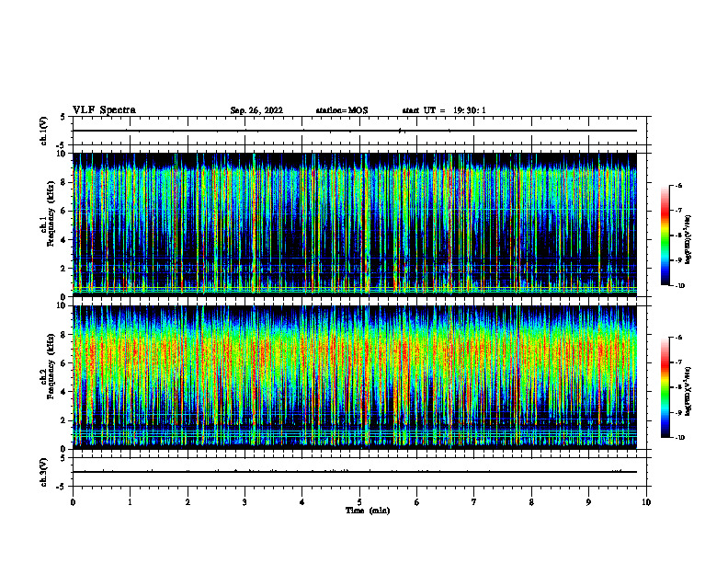Click the "ch.3(V)" vertical axis label

pyautogui.click(x=44, y=473)
